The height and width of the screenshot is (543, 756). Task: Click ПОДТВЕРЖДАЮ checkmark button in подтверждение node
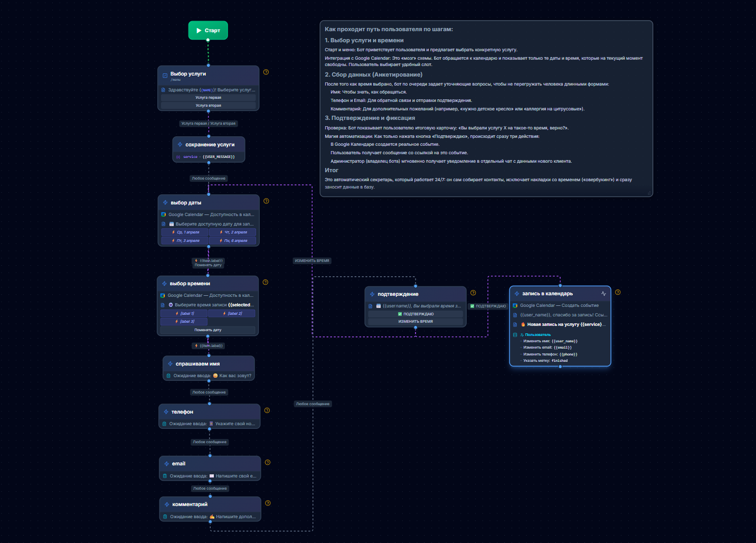tap(415, 314)
